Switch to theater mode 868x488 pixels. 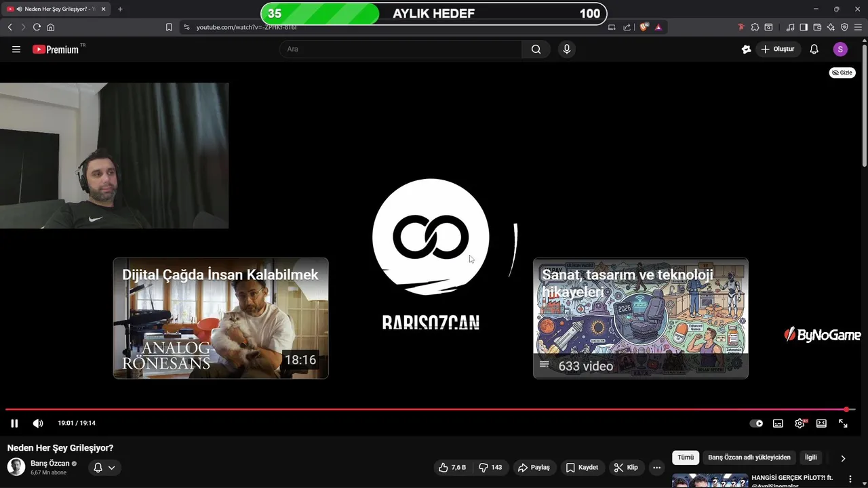(x=821, y=423)
